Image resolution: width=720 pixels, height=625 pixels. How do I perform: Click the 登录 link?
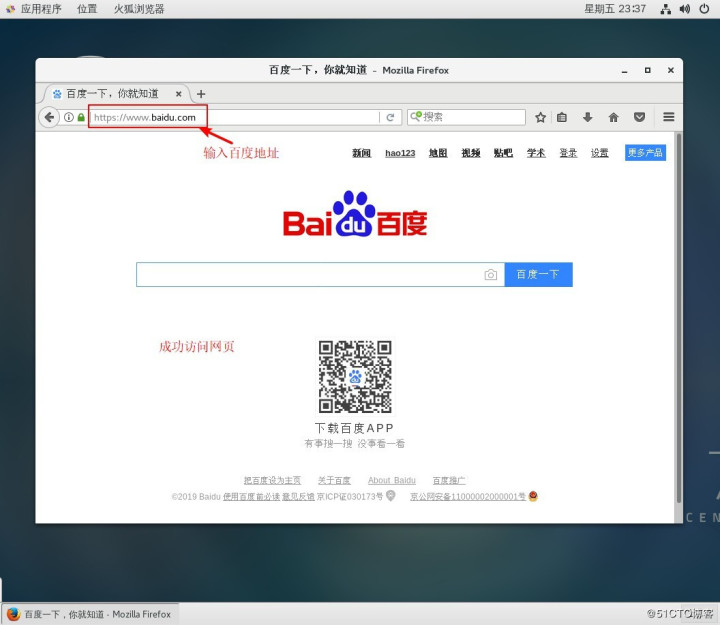(x=568, y=153)
